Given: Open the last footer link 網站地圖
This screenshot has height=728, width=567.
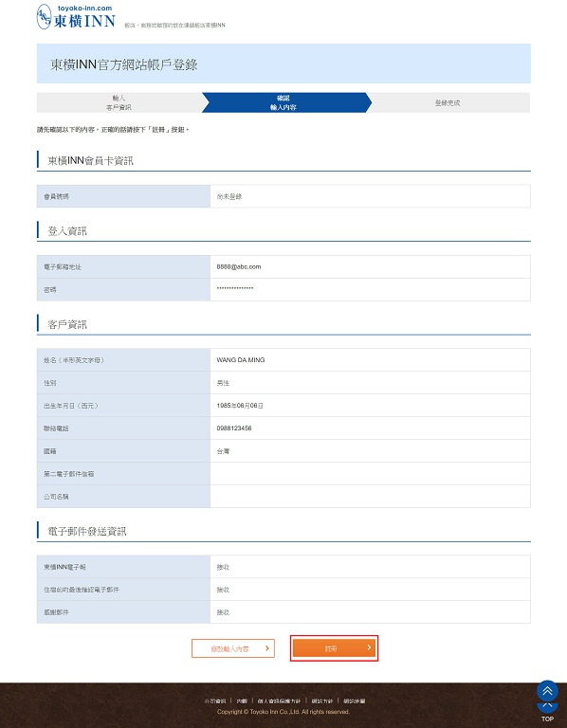Looking at the screenshot, I should (355, 701).
